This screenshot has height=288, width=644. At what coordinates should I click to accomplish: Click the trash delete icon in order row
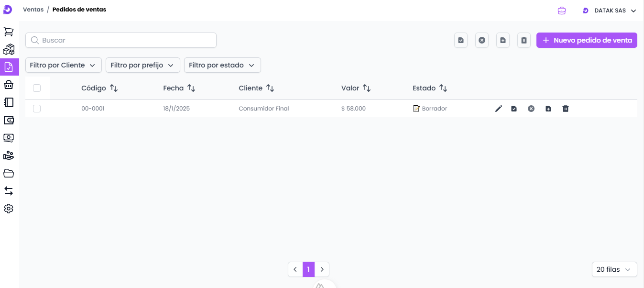566,109
